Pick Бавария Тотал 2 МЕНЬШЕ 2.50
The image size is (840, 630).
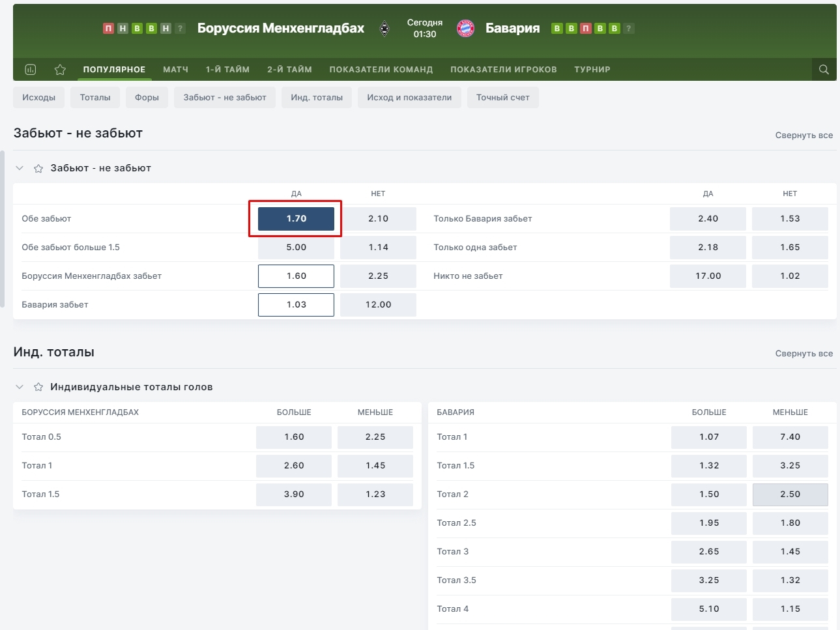pyautogui.click(x=790, y=494)
